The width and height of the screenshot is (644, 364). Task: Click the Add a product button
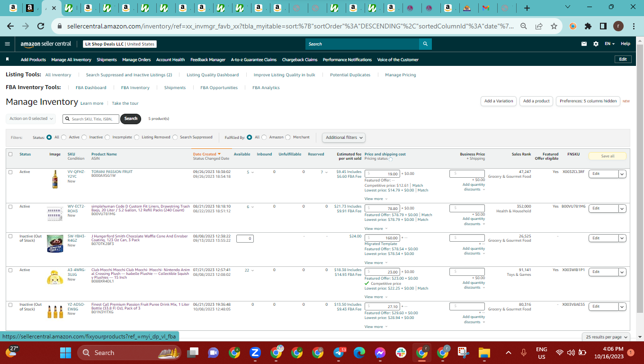[537, 101]
